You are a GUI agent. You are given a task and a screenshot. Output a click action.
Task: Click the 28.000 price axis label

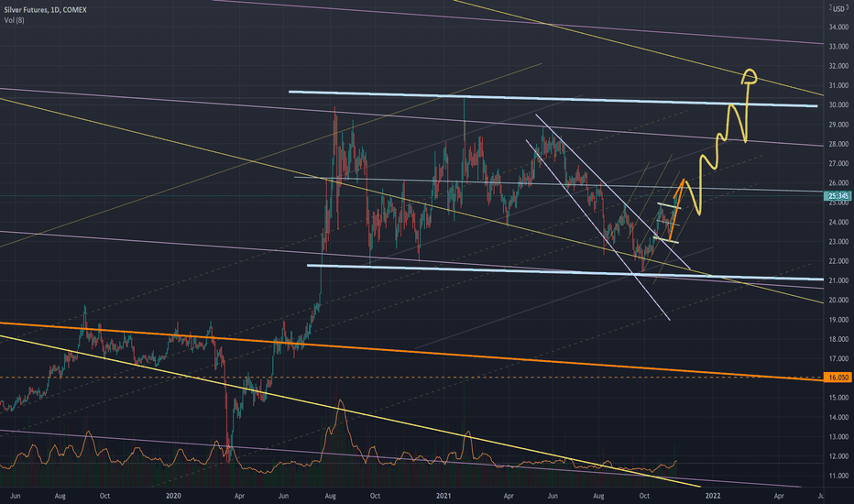(838, 144)
